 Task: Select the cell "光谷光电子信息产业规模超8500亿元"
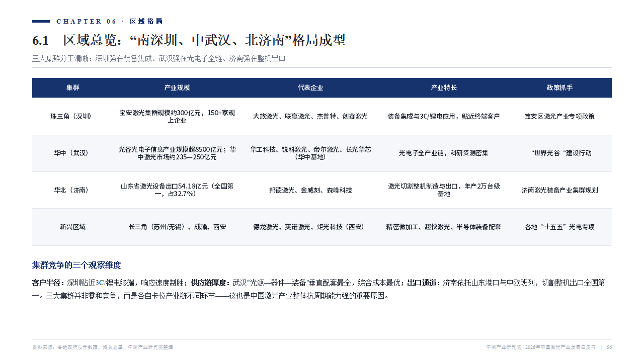177,153
